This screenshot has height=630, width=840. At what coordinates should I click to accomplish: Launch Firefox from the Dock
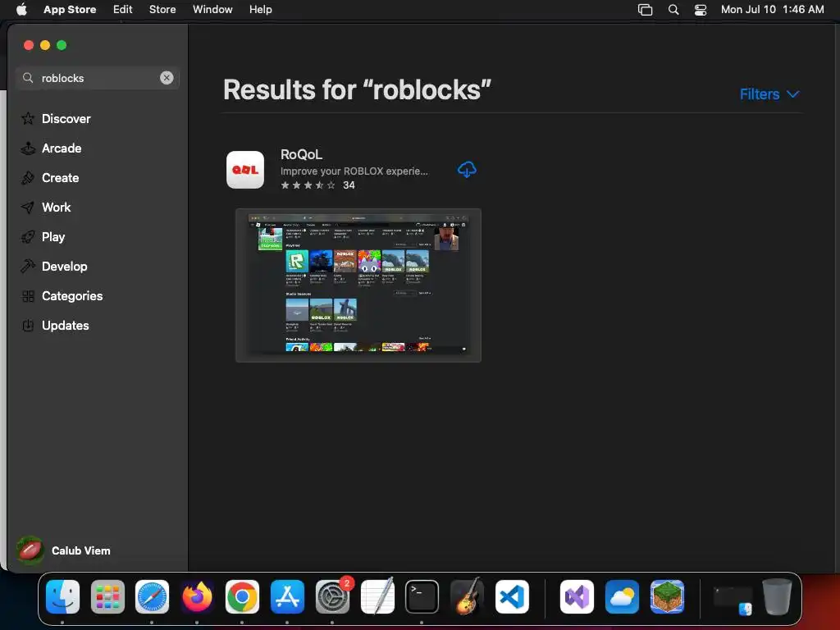pos(197,596)
